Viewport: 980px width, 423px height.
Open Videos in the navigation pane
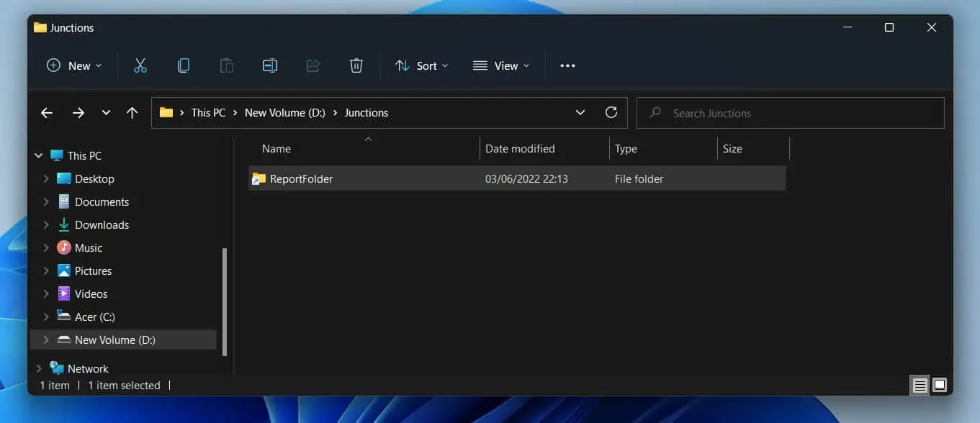tap(91, 294)
